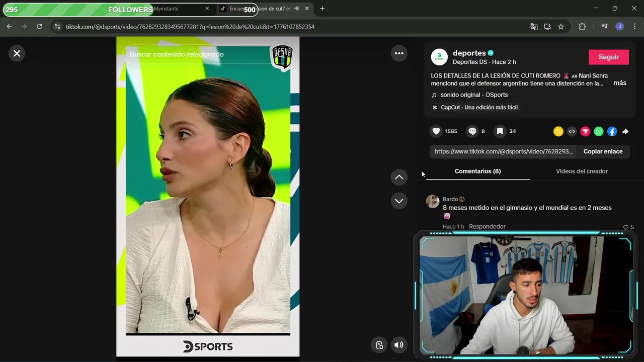This screenshot has height=362, width=644.
Task: Click the 1585 likes count
Action: tap(451, 131)
